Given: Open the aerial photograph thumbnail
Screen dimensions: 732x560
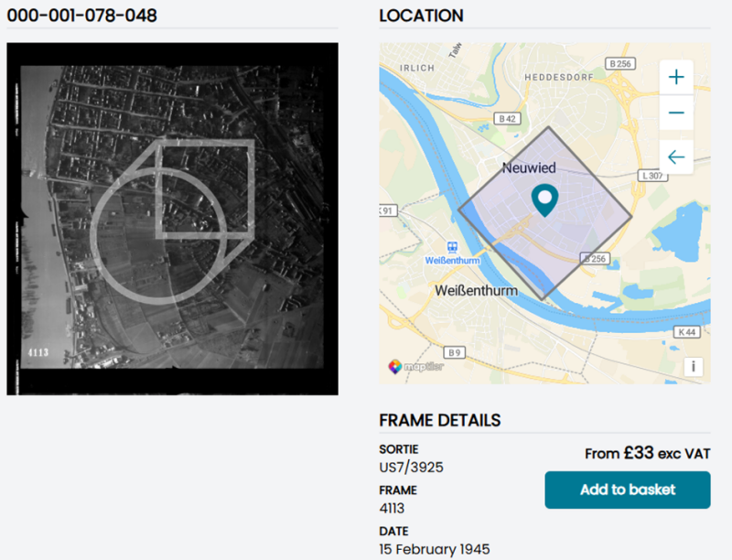Looking at the screenshot, I should (172, 219).
